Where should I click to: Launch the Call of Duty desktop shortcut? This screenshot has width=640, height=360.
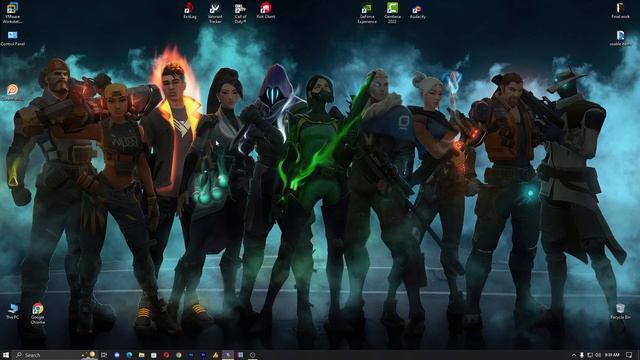[240, 13]
